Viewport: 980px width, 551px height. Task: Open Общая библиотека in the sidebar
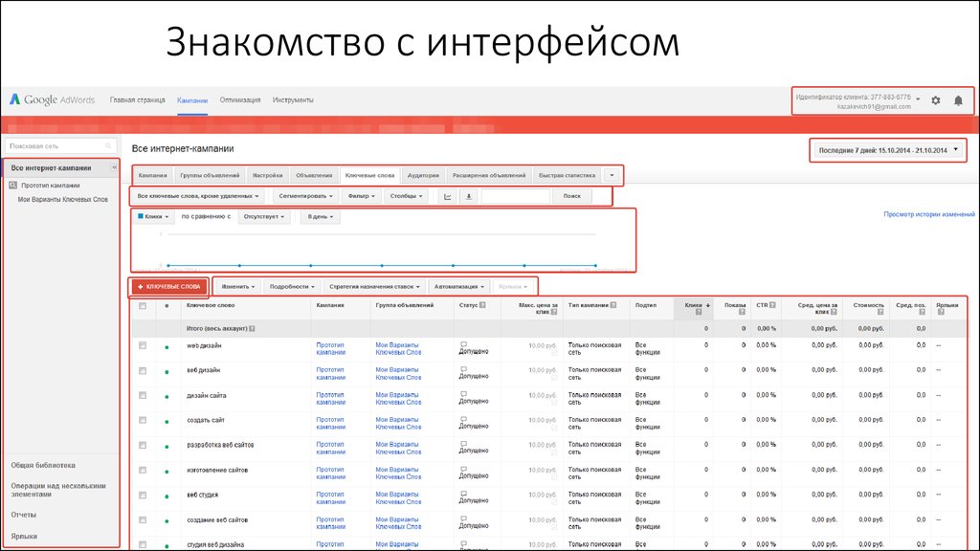tap(43, 466)
